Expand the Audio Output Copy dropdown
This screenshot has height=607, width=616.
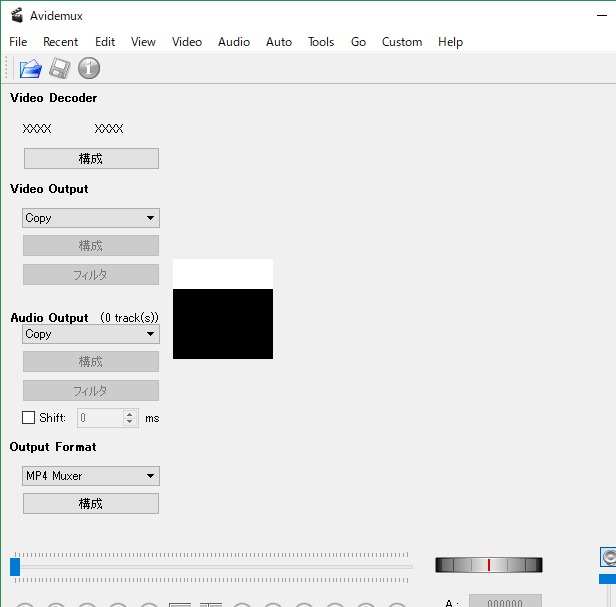tap(91, 334)
